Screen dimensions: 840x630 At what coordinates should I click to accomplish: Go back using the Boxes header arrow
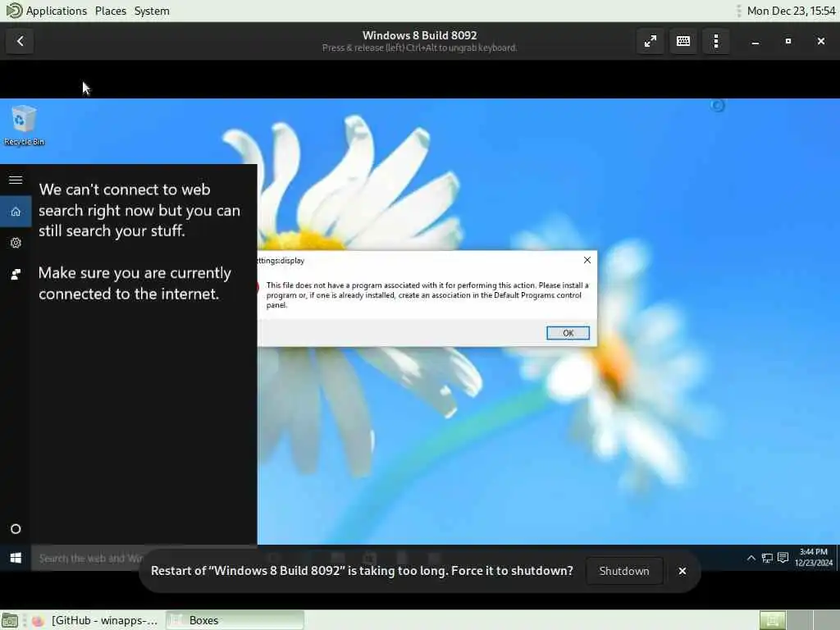[x=20, y=41]
